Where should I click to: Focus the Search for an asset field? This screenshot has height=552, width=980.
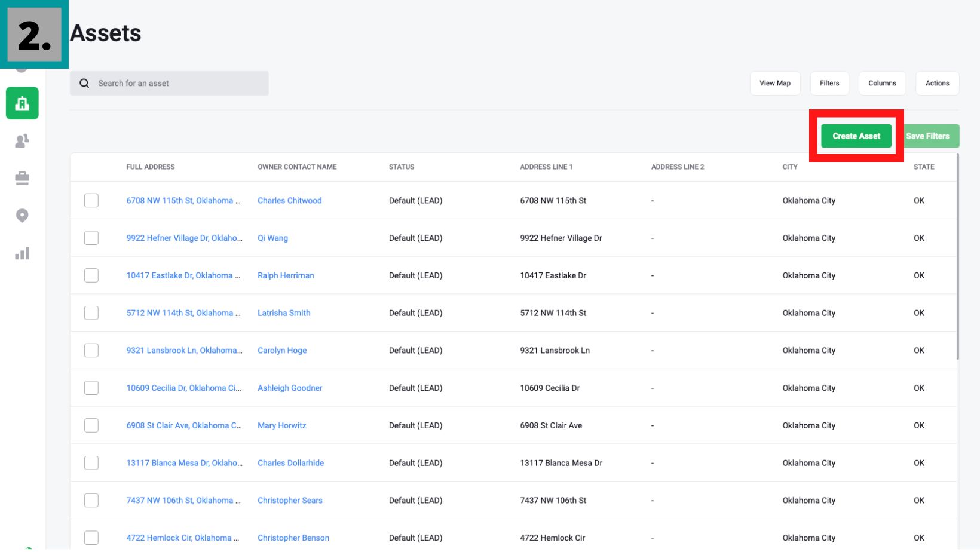tap(169, 84)
